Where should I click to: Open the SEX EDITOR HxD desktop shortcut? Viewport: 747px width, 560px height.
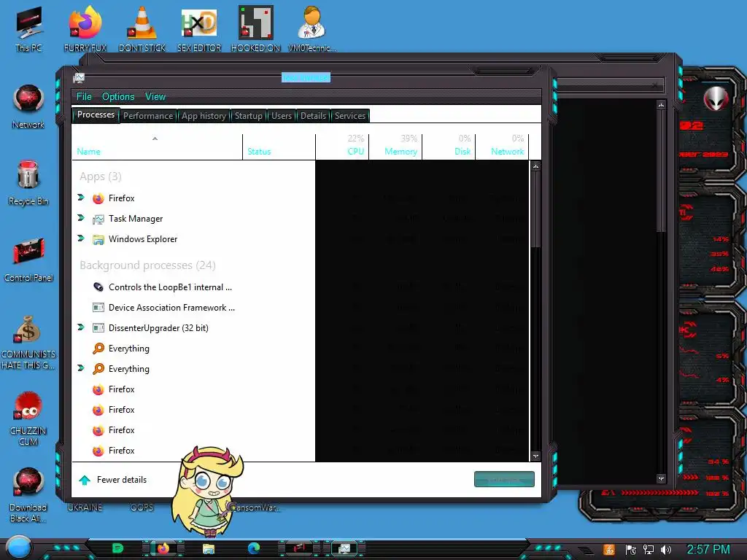[199, 28]
